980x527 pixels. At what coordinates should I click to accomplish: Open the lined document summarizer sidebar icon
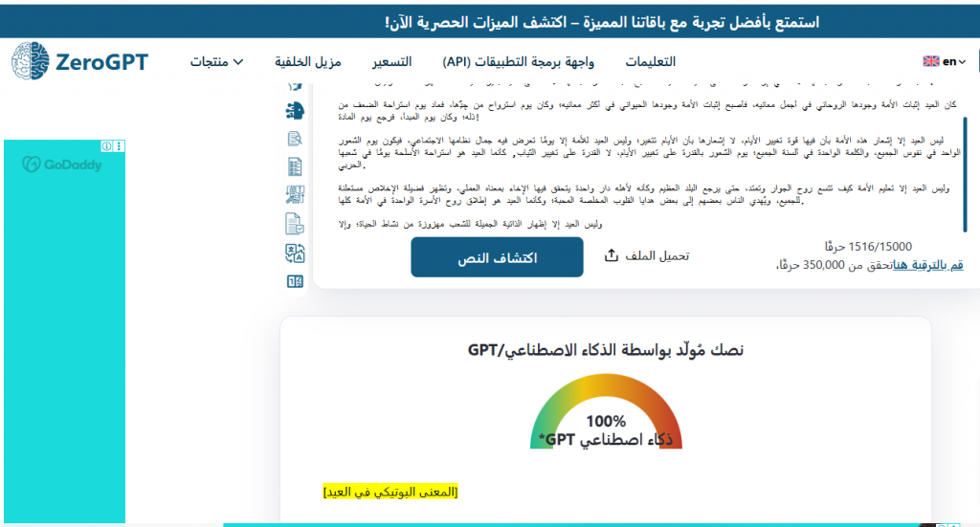295,166
